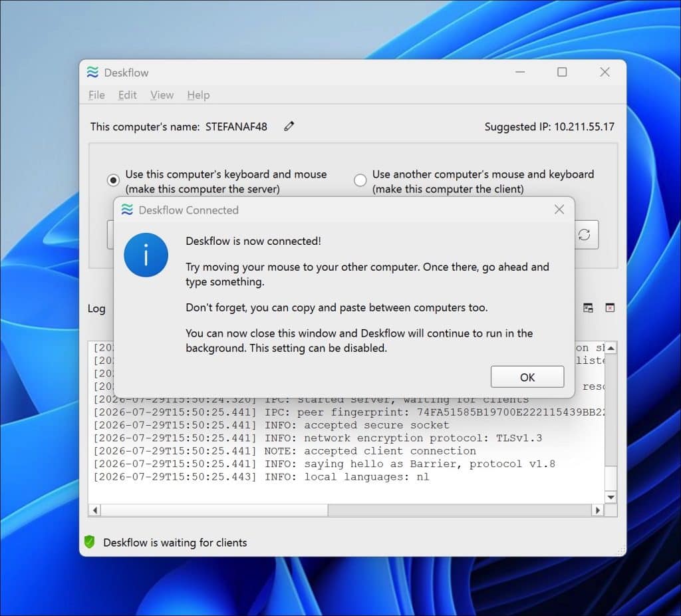The height and width of the screenshot is (616, 681).
Task: Open the View menu
Action: coord(162,94)
